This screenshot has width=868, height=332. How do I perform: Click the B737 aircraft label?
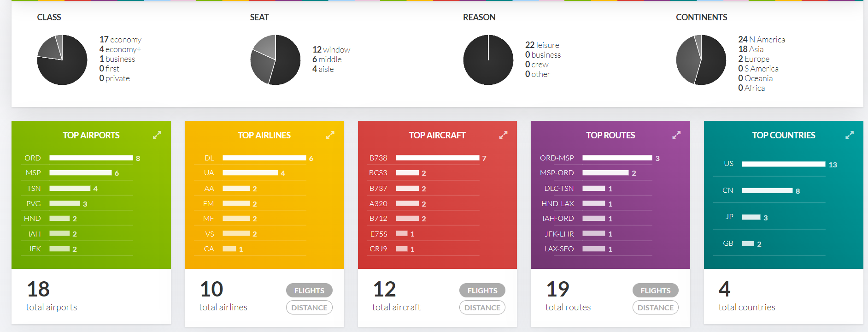pos(378,188)
